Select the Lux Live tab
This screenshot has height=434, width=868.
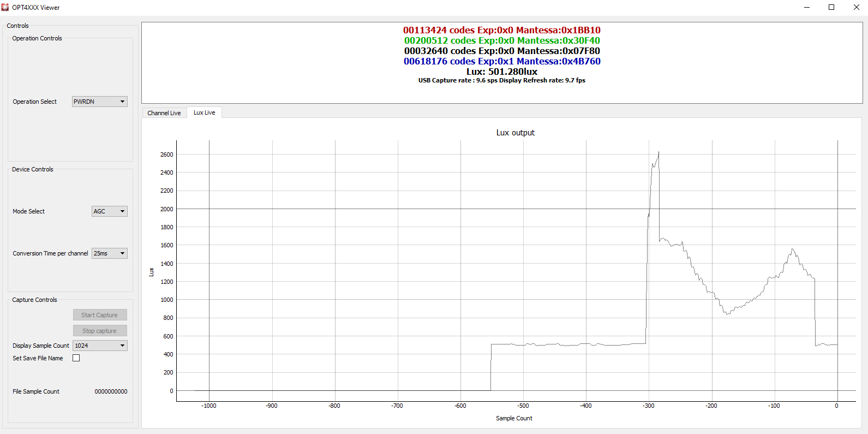pos(204,112)
